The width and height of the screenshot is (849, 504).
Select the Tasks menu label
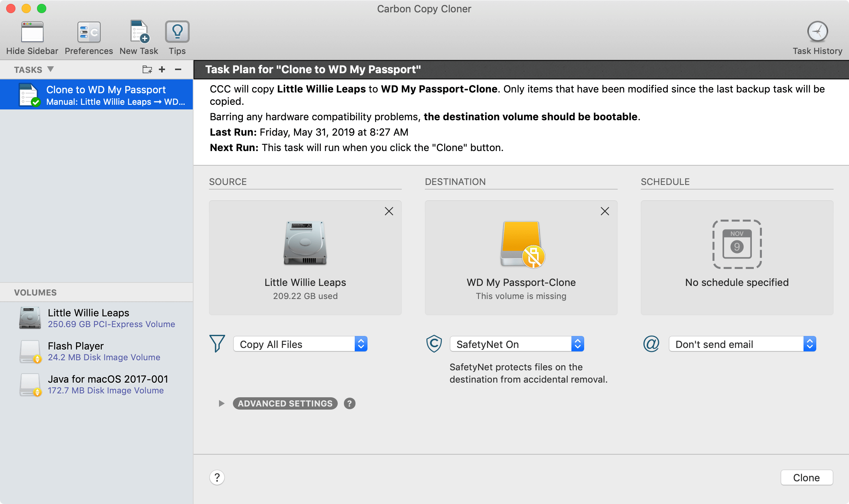pyautogui.click(x=28, y=70)
